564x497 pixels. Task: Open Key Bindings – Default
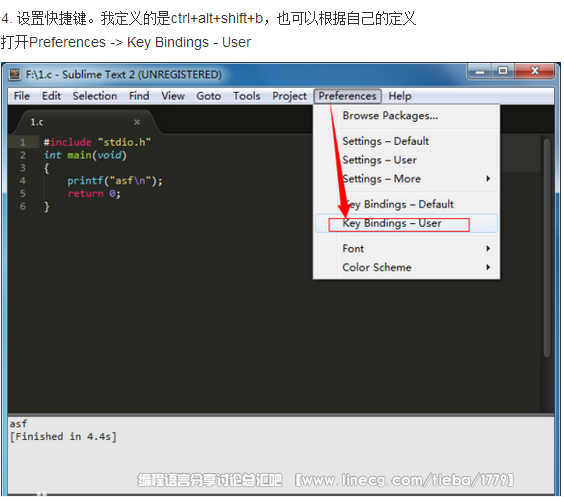pyautogui.click(x=406, y=204)
